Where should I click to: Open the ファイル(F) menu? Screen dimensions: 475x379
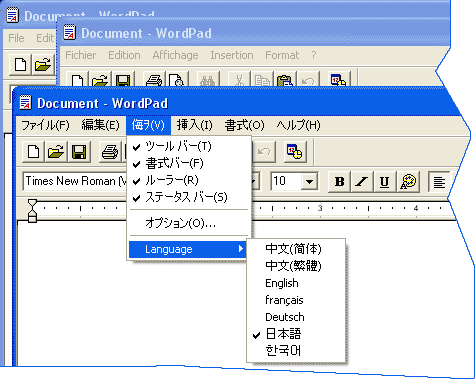(45, 125)
